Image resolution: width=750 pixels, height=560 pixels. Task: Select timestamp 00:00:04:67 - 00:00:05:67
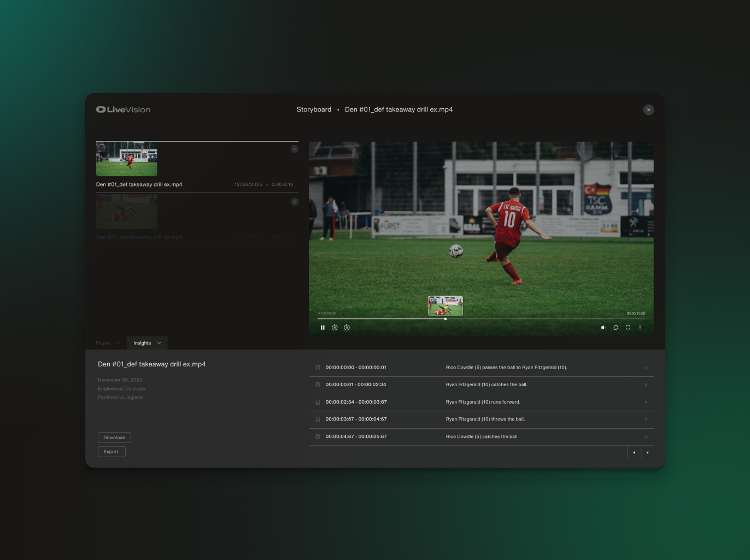point(356,437)
